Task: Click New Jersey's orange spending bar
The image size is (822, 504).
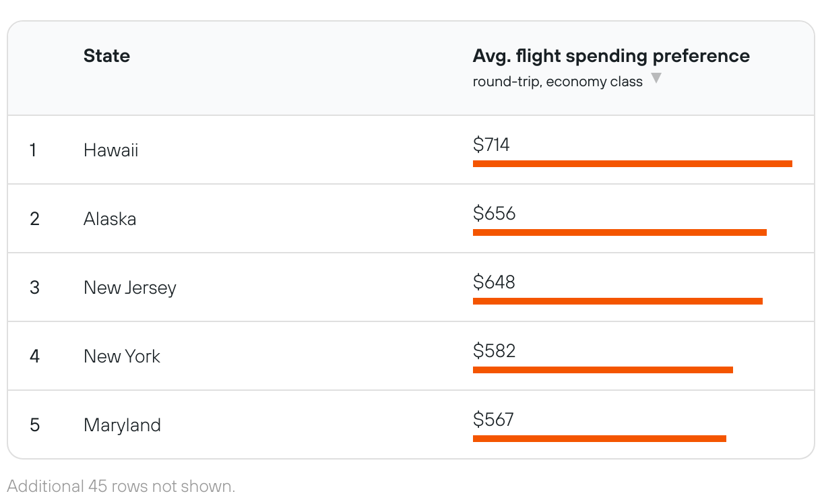Action: click(x=617, y=301)
